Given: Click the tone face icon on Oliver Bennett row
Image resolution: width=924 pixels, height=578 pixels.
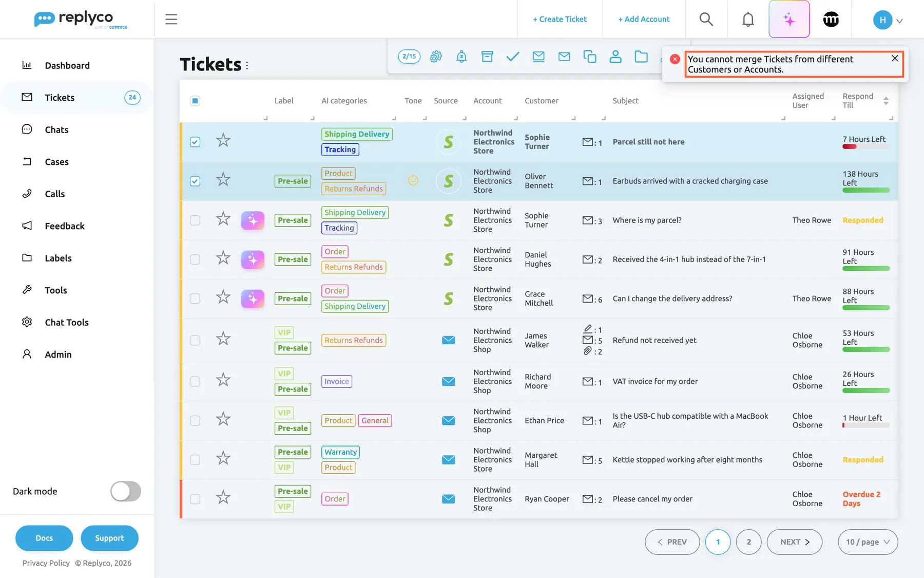Looking at the screenshot, I should click(x=413, y=180).
